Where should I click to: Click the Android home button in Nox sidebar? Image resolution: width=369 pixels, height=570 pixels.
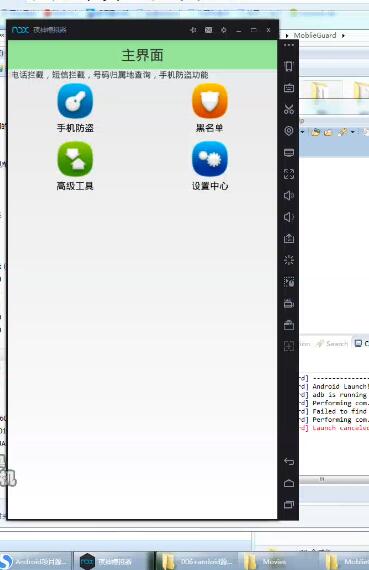tap(289, 483)
